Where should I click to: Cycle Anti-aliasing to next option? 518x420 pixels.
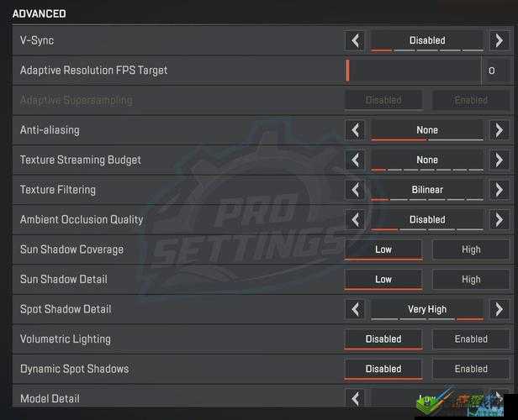[499, 130]
